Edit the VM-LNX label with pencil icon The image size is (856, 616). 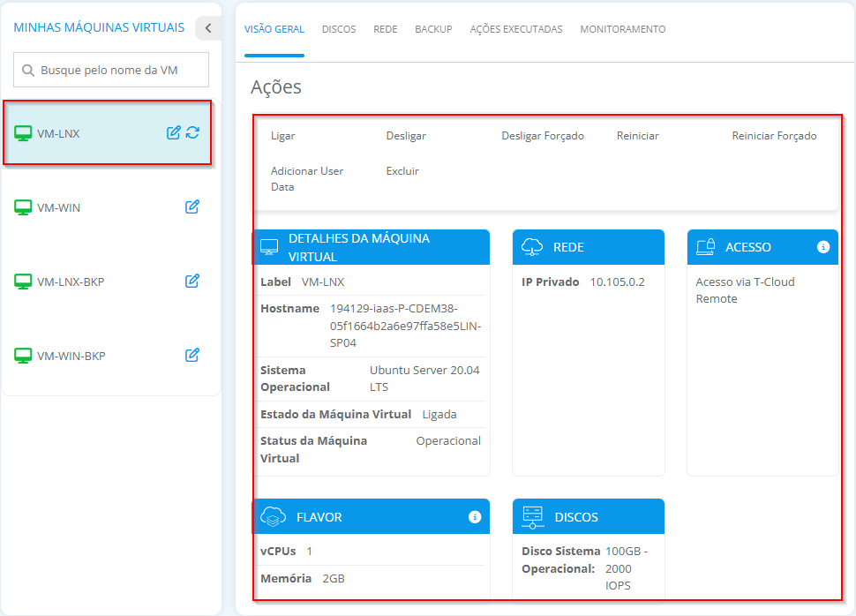173,132
